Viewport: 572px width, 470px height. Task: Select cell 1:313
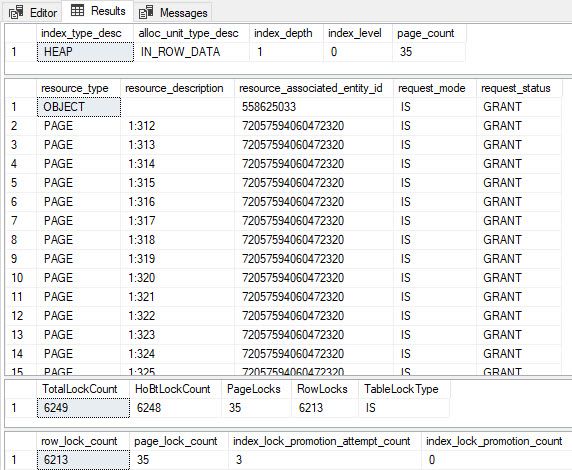pos(177,145)
